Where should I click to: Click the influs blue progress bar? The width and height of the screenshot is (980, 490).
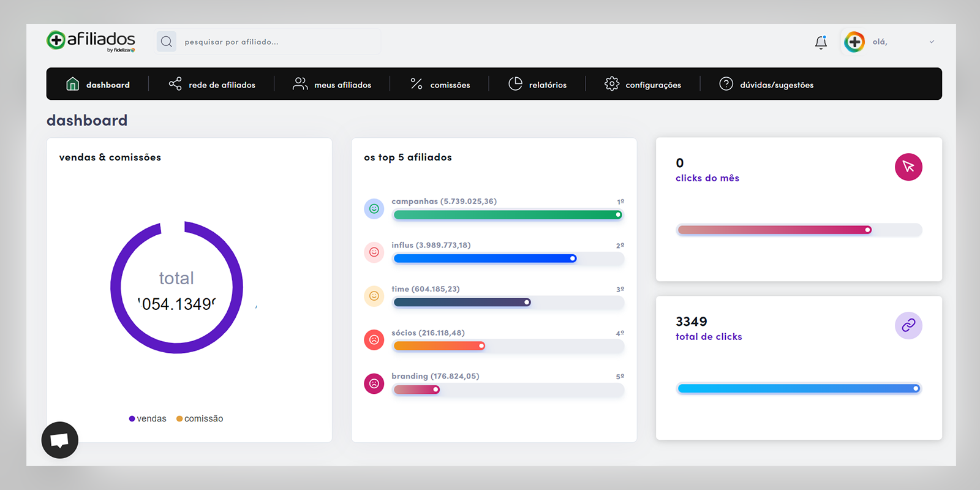485,258
